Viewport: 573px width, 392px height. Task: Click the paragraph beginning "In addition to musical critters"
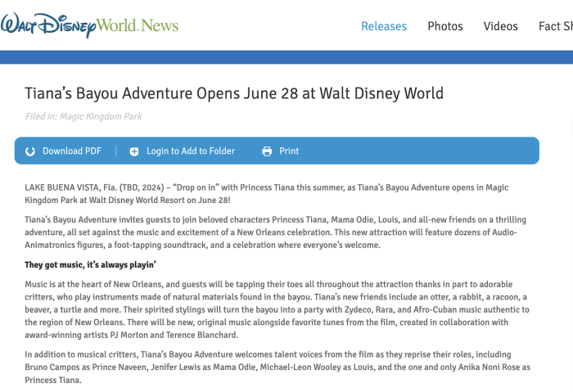(277, 367)
